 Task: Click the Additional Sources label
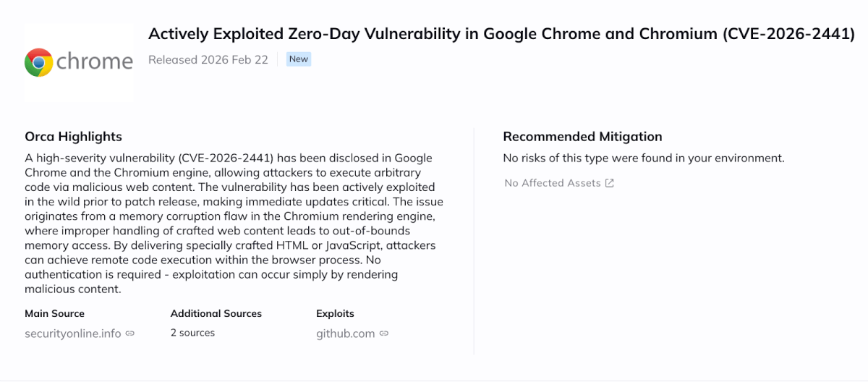pos(216,313)
